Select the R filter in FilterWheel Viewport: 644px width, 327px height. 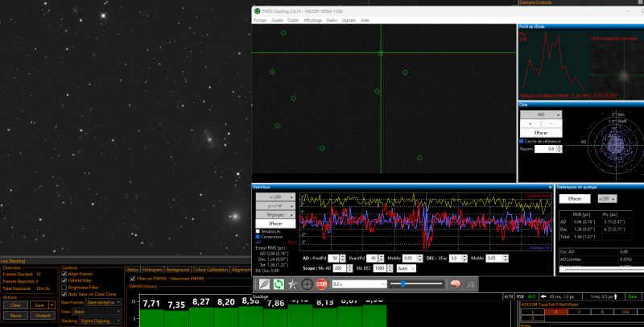click(x=555, y=312)
